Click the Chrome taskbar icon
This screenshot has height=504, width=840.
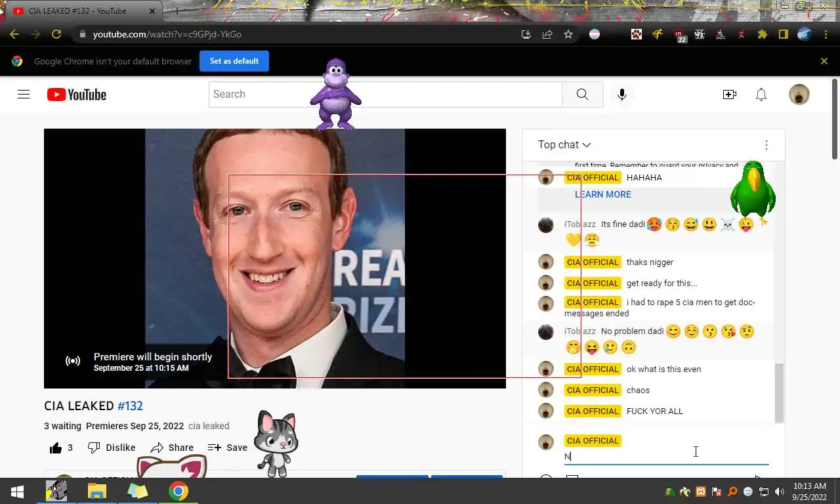[178, 492]
